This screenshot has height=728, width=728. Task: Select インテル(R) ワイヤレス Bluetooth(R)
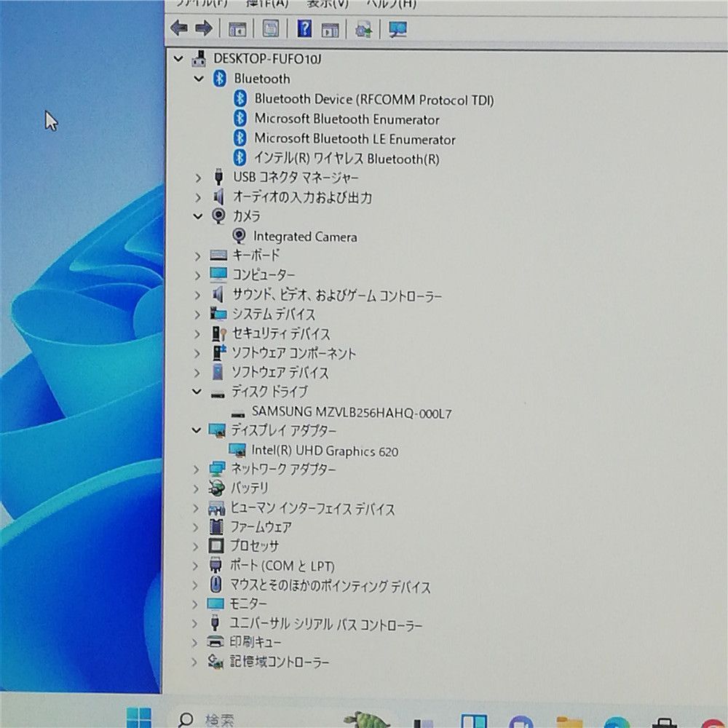(x=347, y=158)
